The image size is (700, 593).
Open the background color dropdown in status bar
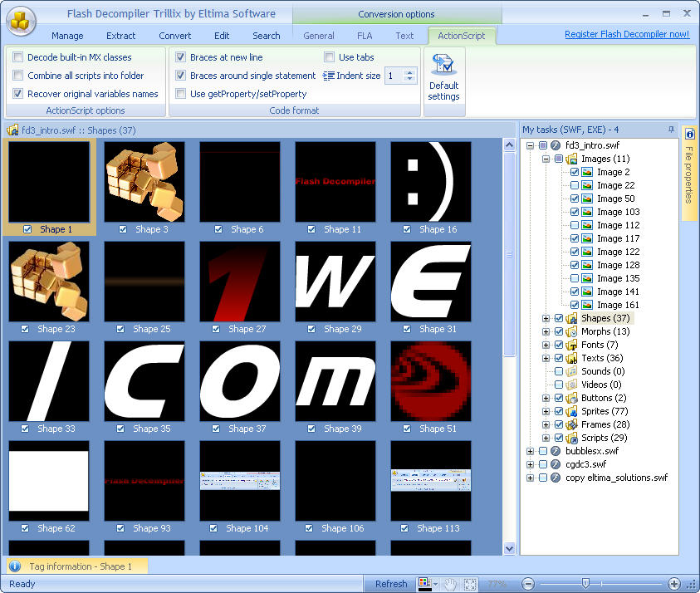click(435, 584)
